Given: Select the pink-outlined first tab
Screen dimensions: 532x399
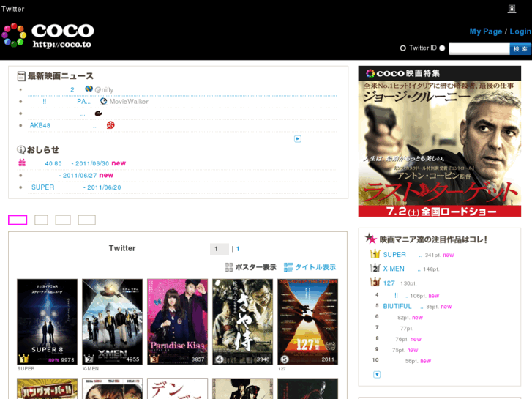Looking at the screenshot, I should [18, 220].
